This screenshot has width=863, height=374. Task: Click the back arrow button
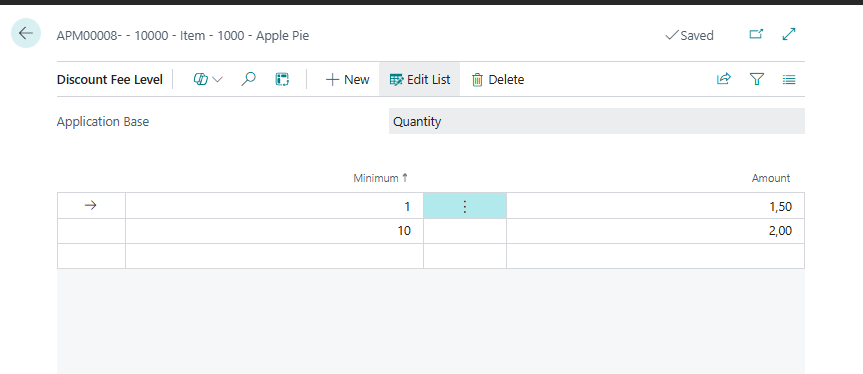[x=26, y=33]
